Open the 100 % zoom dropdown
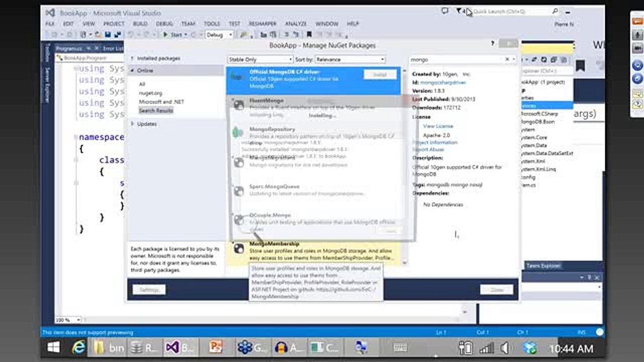This screenshot has width=644, height=362. [68, 320]
